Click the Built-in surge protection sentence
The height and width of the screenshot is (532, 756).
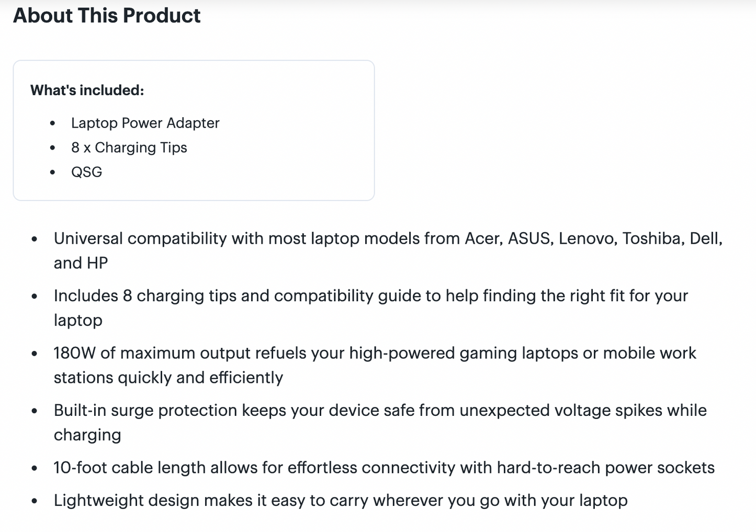(380, 411)
